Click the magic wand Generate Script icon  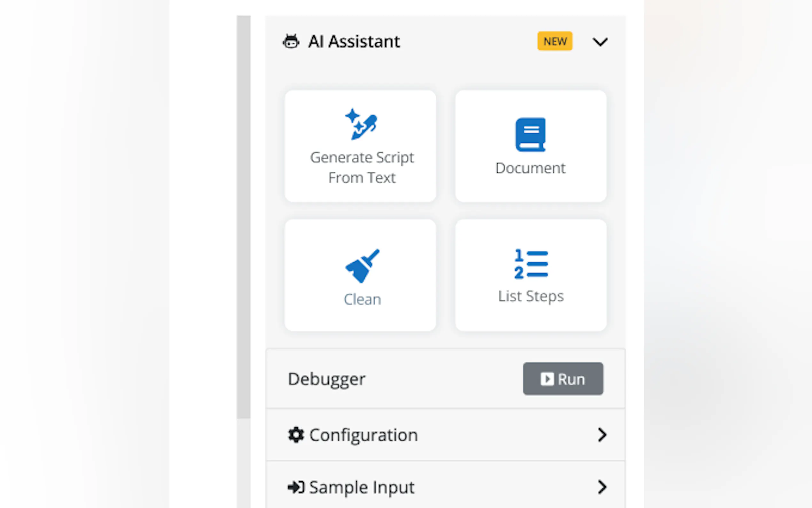click(361, 124)
